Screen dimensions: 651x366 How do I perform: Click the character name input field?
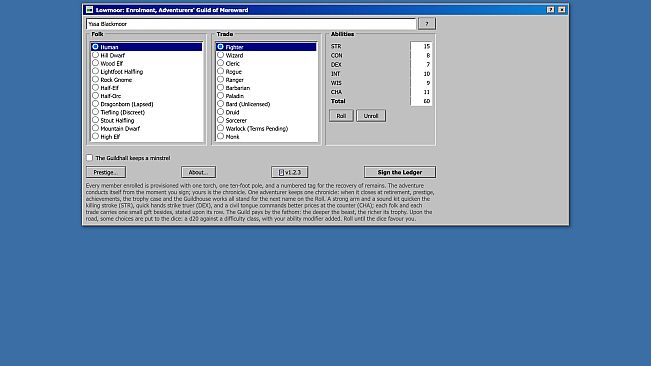pyautogui.click(x=251, y=24)
